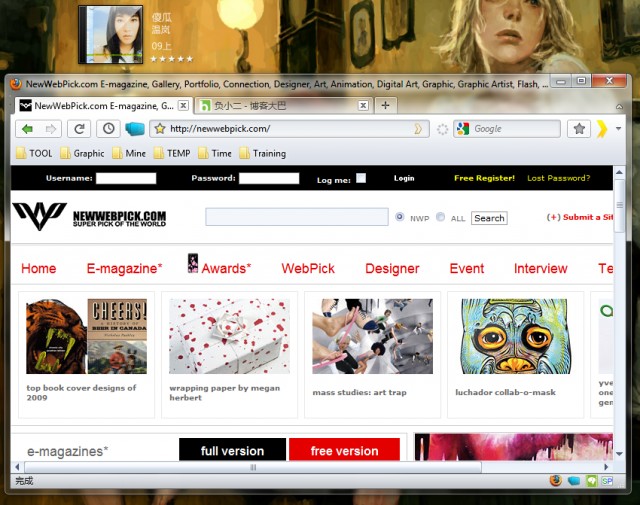Open the toolbar overflow dropdown arrow
640x505 pixels.
(x=618, y=129)
